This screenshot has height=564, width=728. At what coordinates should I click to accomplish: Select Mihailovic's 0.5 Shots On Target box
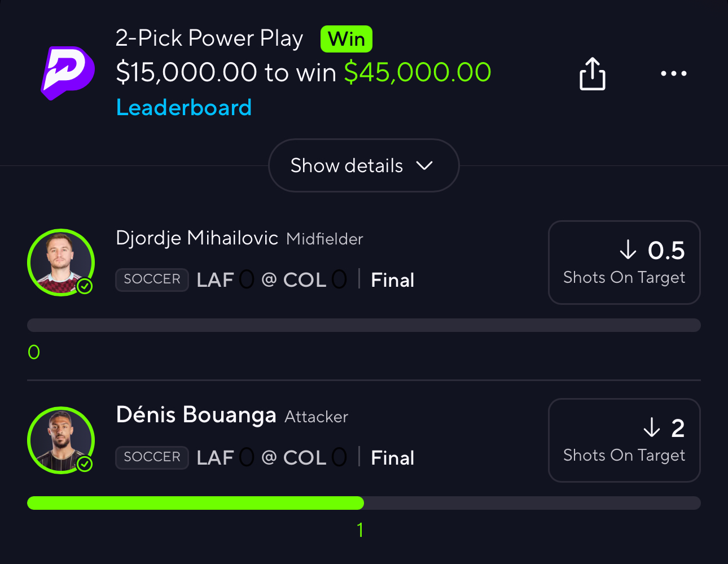point(624,263)
